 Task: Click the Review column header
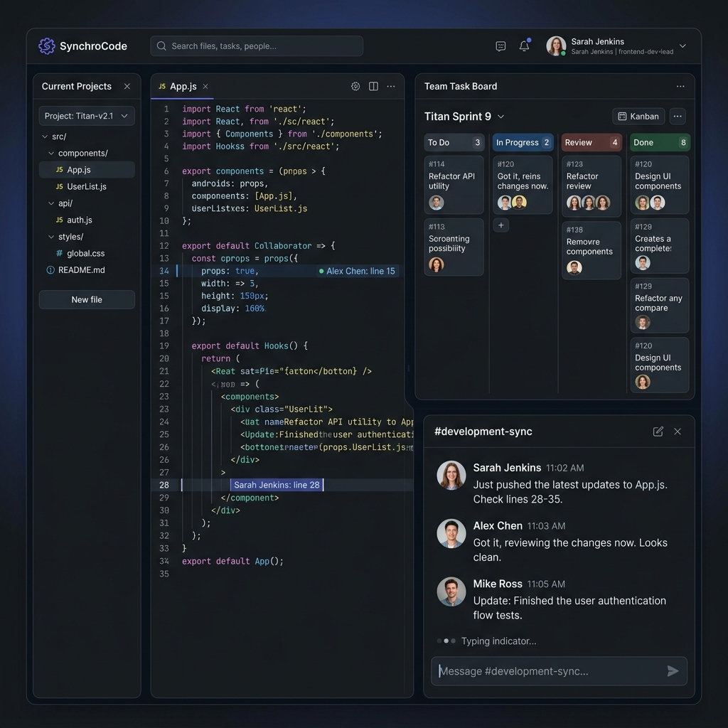[x=591, y=142]
